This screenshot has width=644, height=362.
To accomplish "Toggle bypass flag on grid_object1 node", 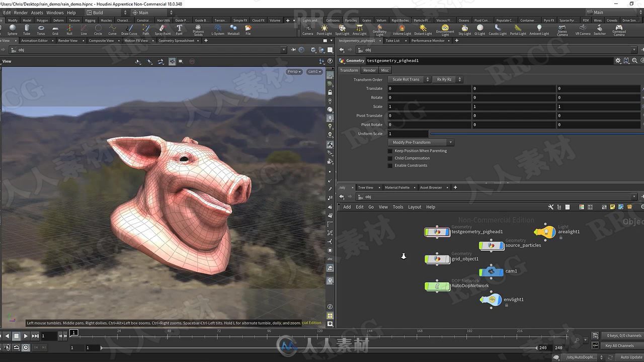I will (428, 259).
